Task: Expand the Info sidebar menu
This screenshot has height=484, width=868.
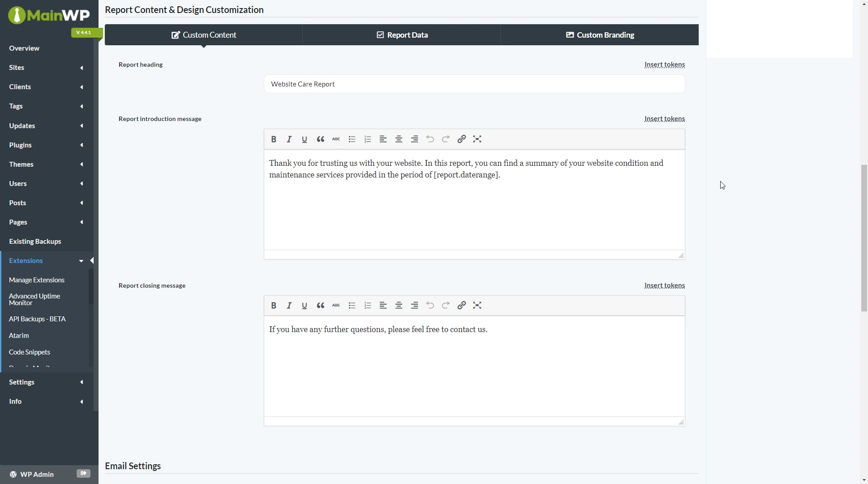Action: tap(47, 401)
